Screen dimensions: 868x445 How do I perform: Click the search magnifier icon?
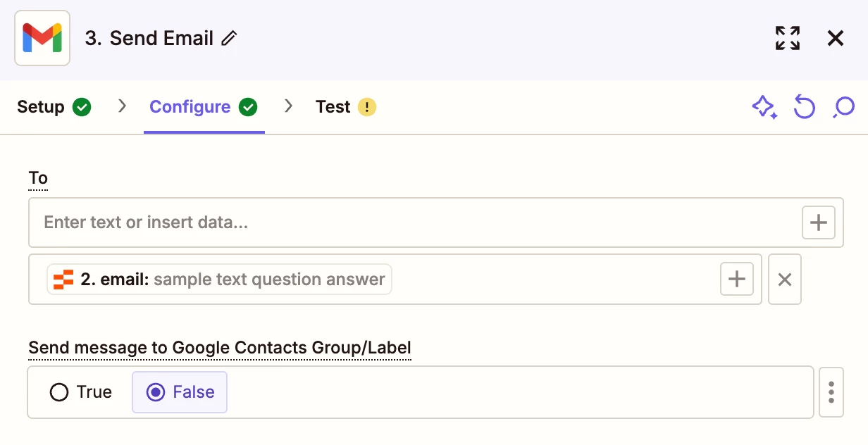point(843,107)
